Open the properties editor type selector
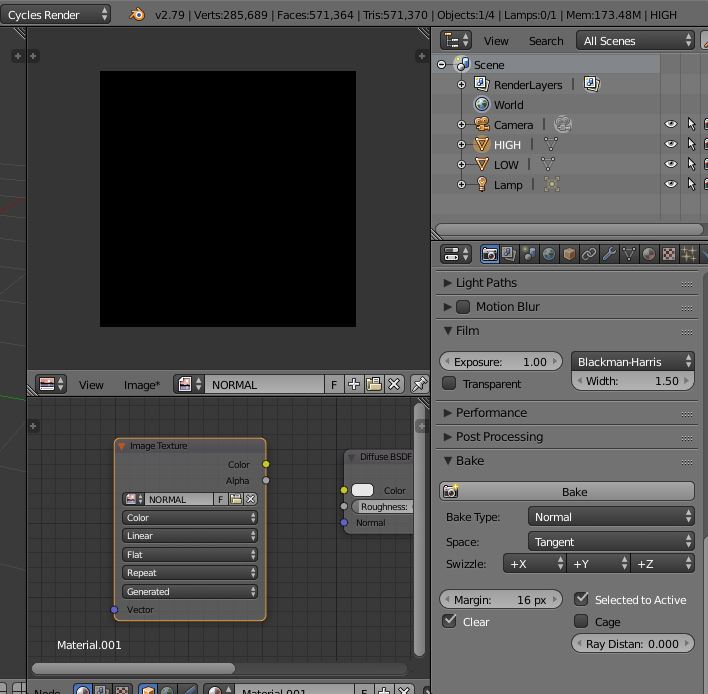This screenshot has width=708, height=694. [456, 254]
